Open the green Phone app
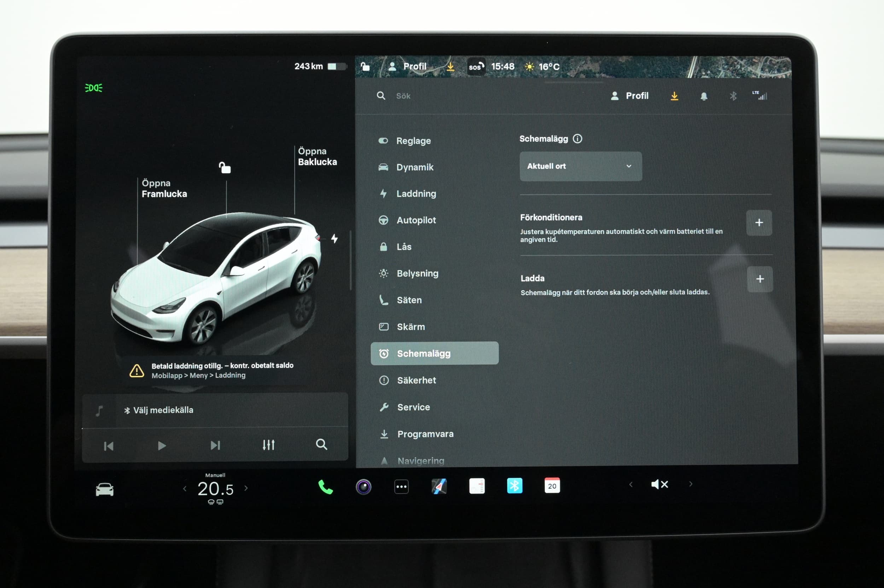This screenshot has height=588, width=884. coord(325,488)
